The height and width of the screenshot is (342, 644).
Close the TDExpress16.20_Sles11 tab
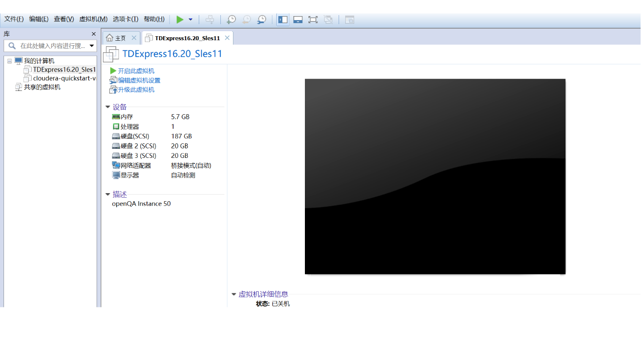tap(227, 38)
